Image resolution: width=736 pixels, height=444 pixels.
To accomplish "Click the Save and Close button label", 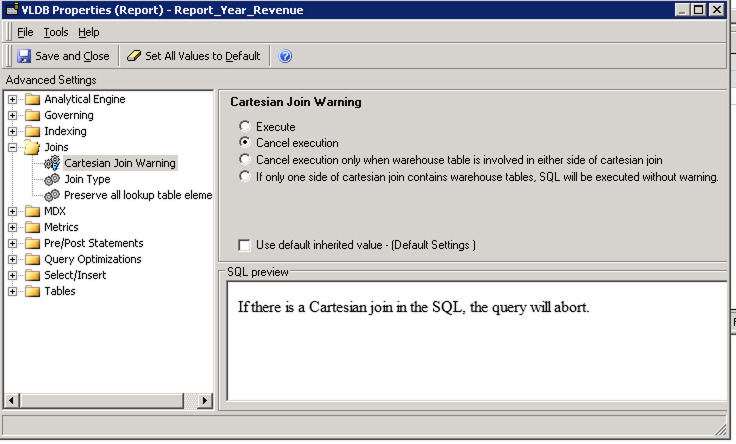I will click(72, 56).
